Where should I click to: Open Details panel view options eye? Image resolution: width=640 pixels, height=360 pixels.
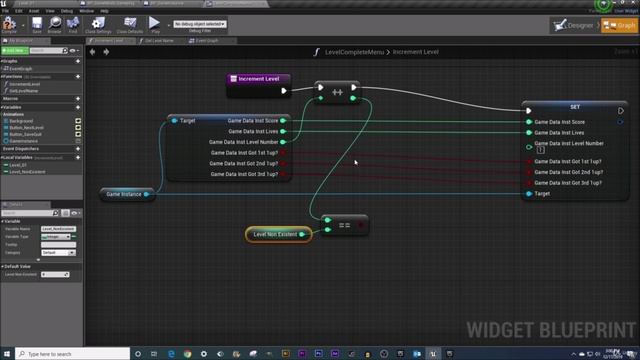pos(75,213)
